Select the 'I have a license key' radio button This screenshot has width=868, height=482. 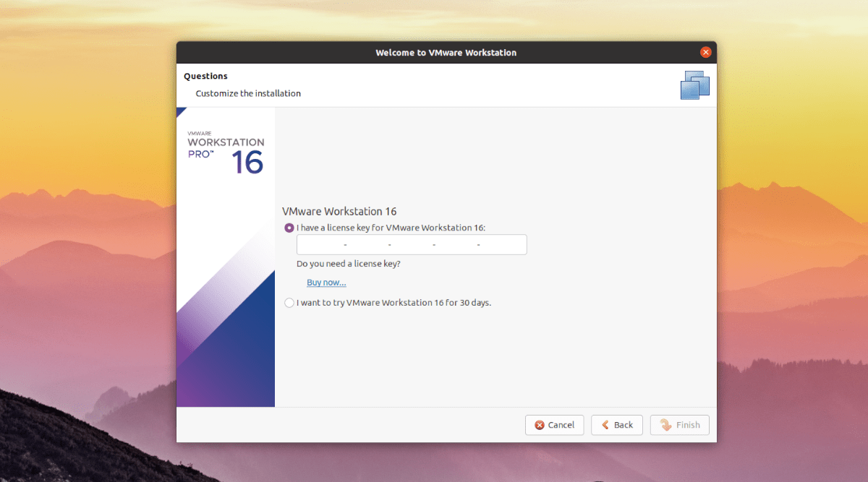(289, 228)
